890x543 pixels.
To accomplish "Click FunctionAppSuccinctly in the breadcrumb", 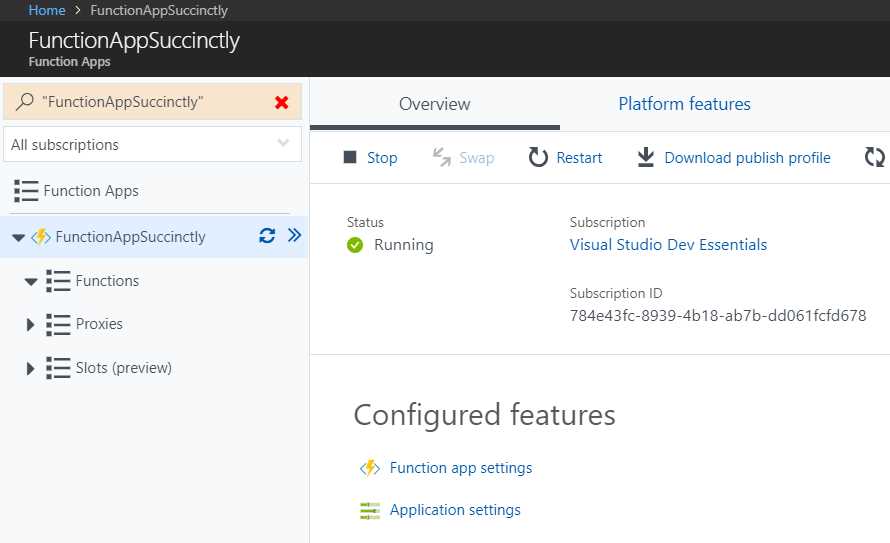I will tap(159, 10).
